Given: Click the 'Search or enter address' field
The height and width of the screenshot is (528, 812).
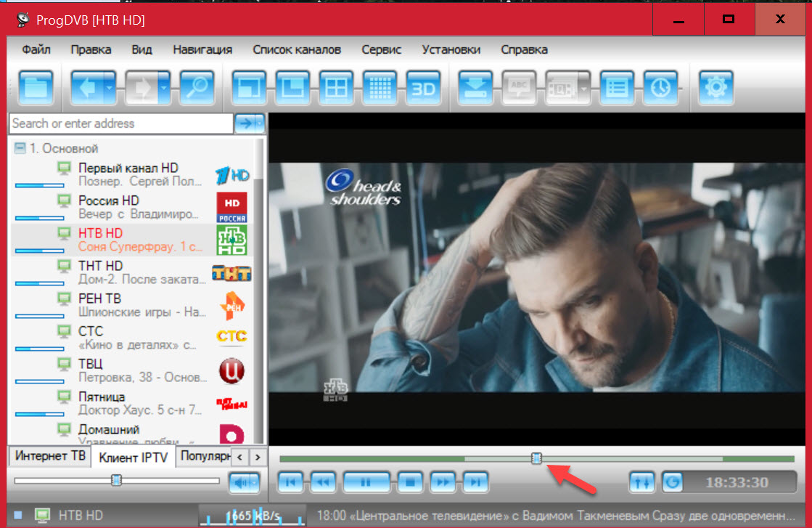Looking at the screenshot, I should click(121, 123).
